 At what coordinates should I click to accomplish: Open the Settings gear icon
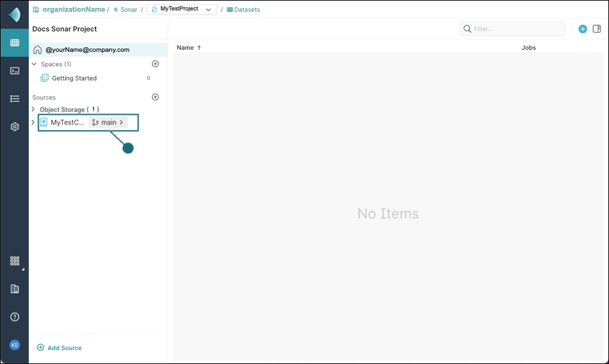pos(14,127)
